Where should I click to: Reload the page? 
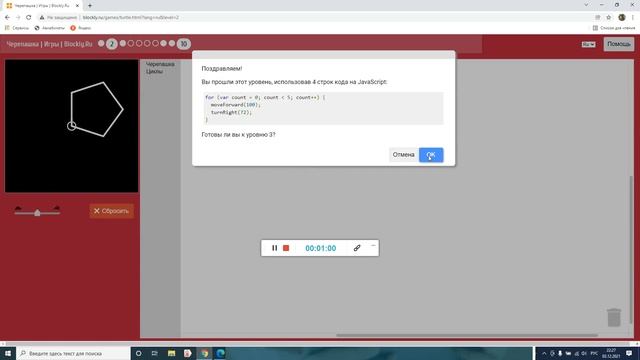coord(29,18)
